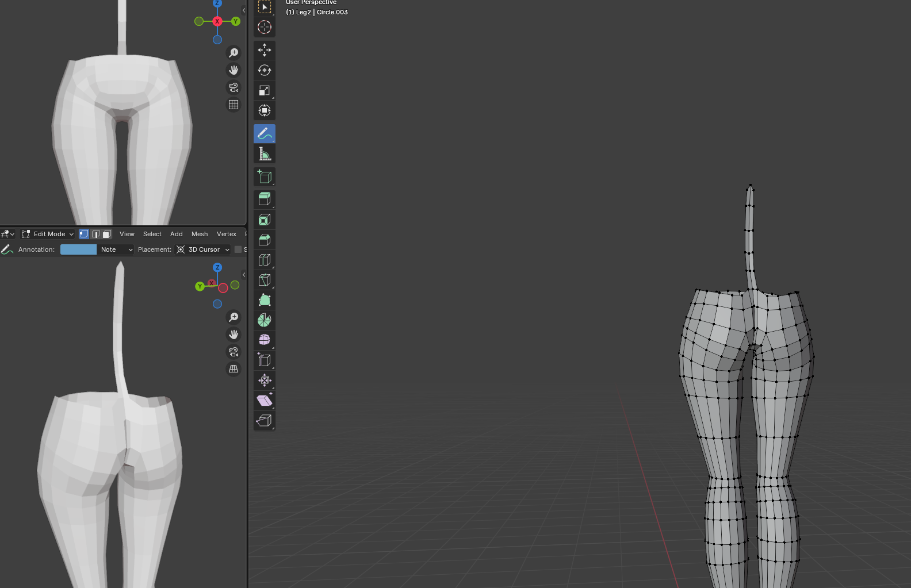Select the Edge Slide tool
911x588 pixels.
coord(265,360)
